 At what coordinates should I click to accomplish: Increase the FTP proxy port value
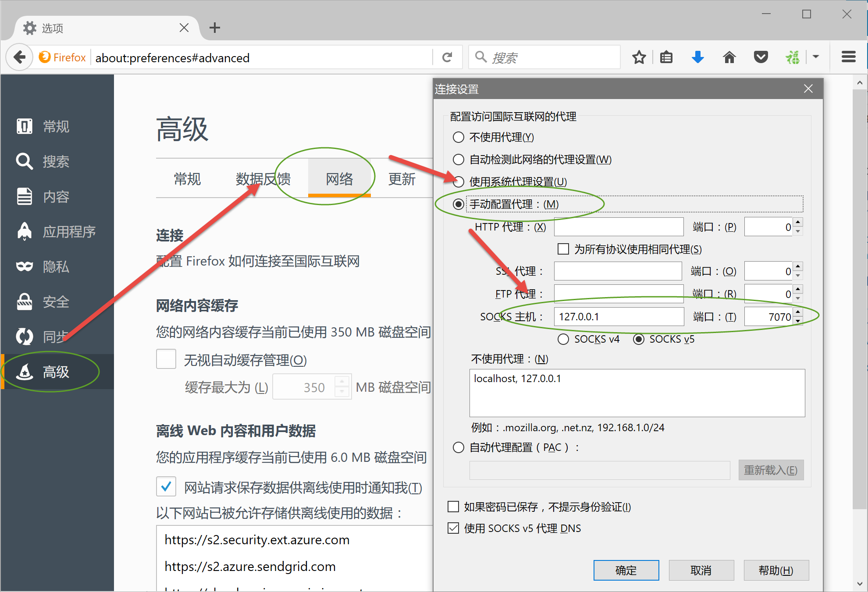pyautogui.click(x=798, y=289)
